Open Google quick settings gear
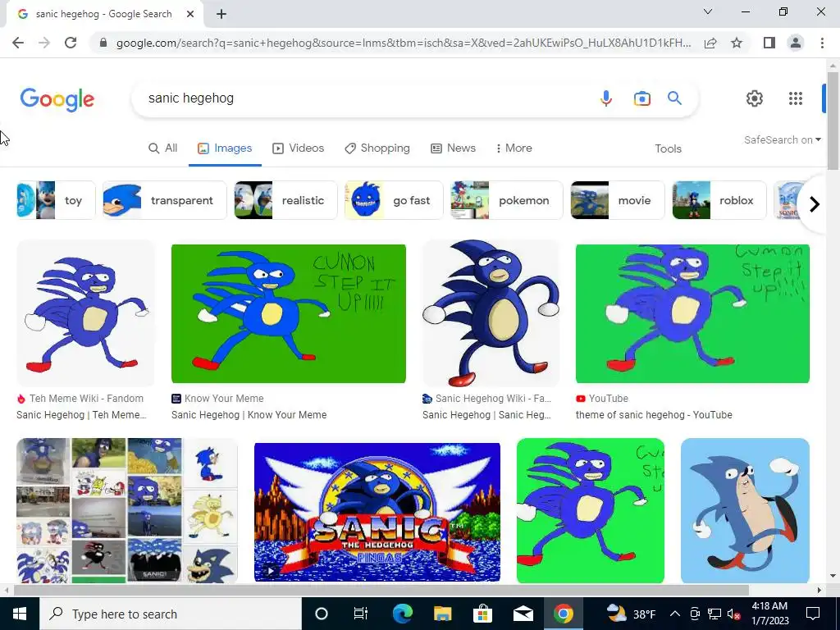 pos(755,98)
